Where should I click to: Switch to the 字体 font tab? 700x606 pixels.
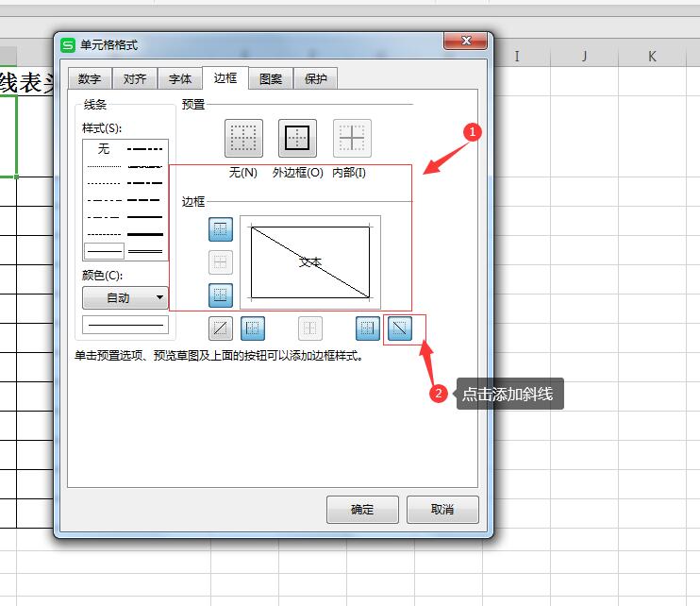180,79
